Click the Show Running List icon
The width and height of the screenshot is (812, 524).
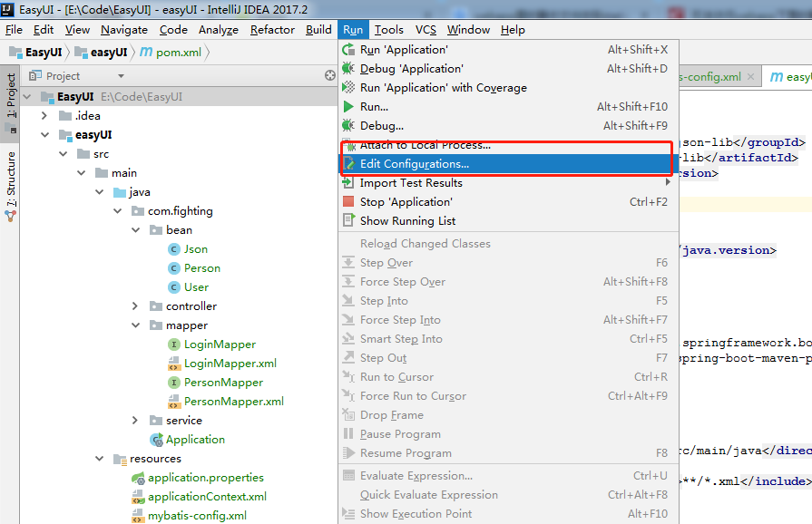pos(348,221)
